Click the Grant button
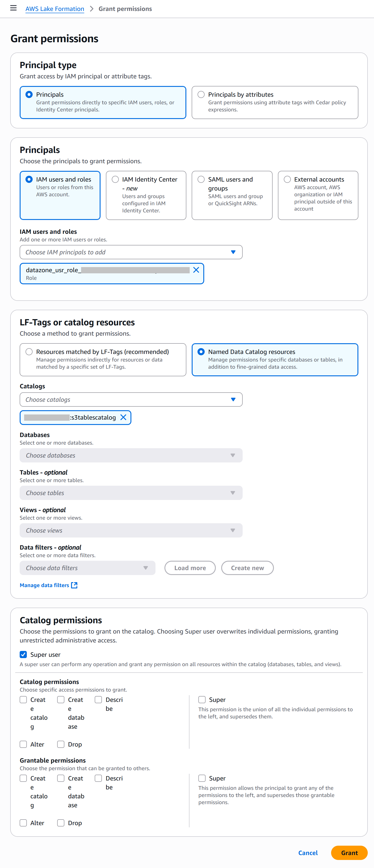374x868 pixels. click(349, 853)
